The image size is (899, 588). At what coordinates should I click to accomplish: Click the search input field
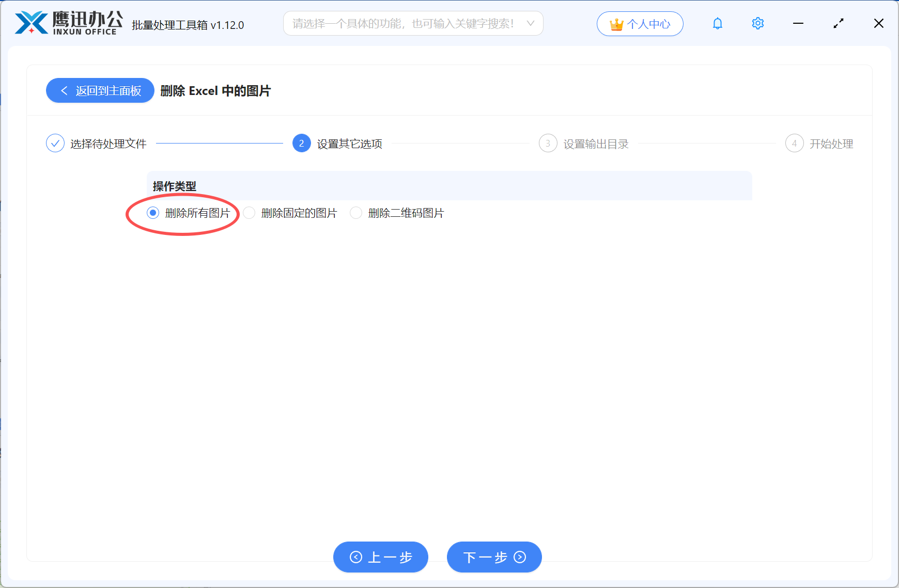tap(403, 23)
